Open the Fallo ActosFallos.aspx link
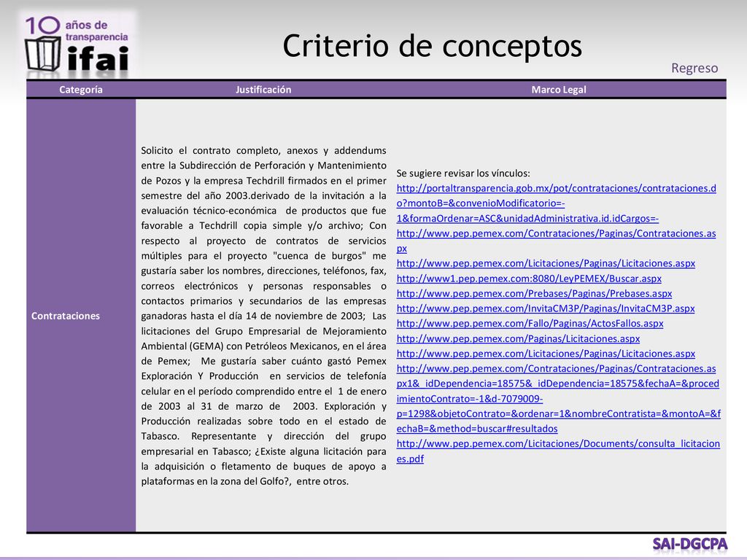Viewport: 747px width, 560px height. coord(530,324)
